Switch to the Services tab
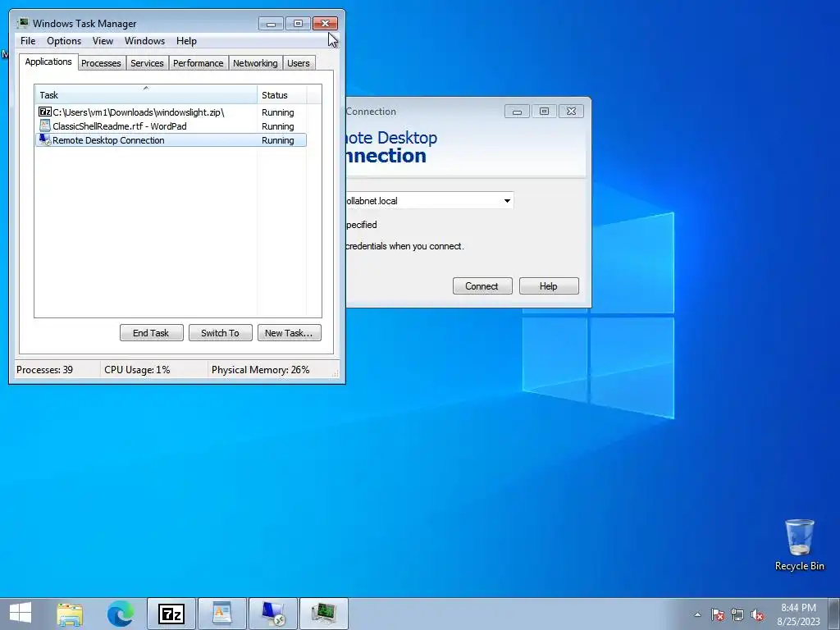The height and width of the screenshot is (630, 840). pos(147,63)
